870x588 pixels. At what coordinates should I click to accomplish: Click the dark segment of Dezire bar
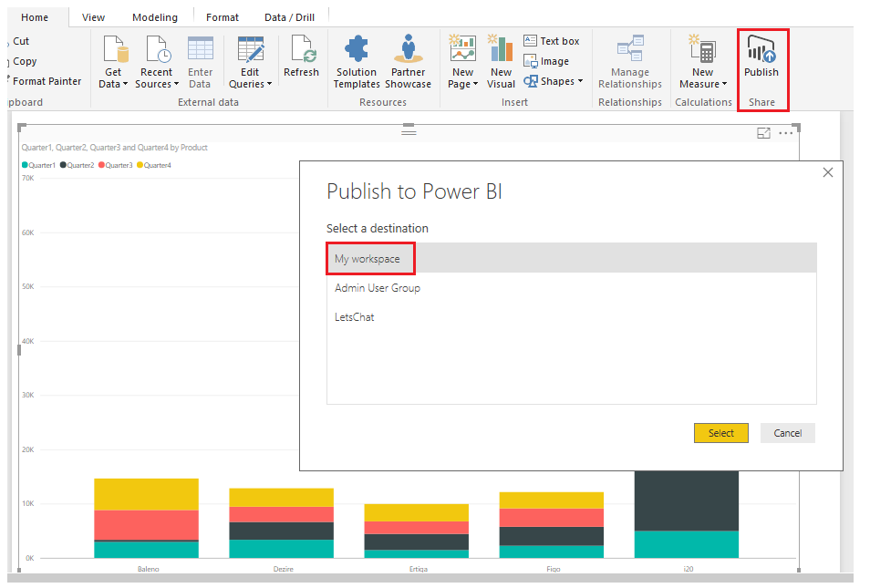pos(281,531)
